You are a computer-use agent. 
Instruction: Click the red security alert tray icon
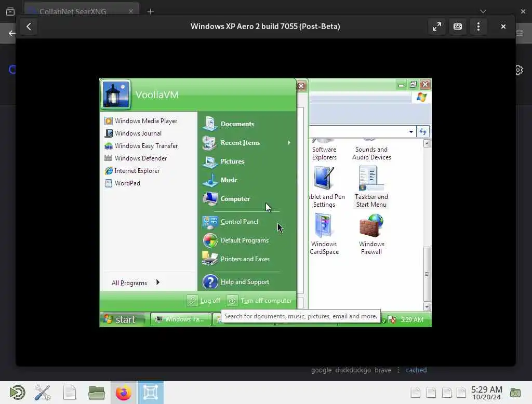click(393, 319)
